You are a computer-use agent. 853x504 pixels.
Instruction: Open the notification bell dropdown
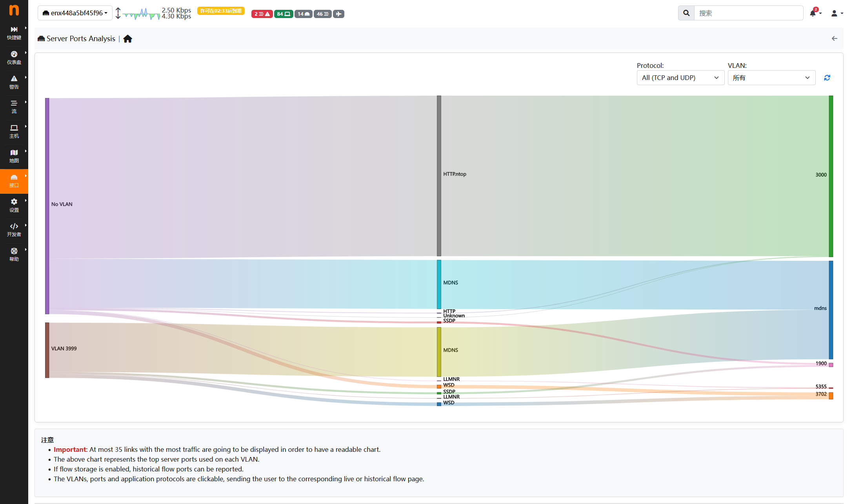coord(813,13)
